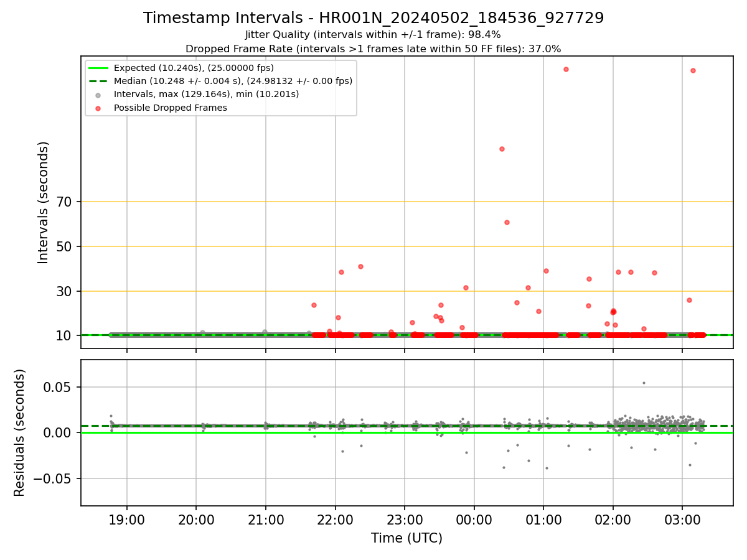Click the top red dropped-frame point after 01:00
The height and width of the screenshot is (560, 747).
click(x=566, y=69)
